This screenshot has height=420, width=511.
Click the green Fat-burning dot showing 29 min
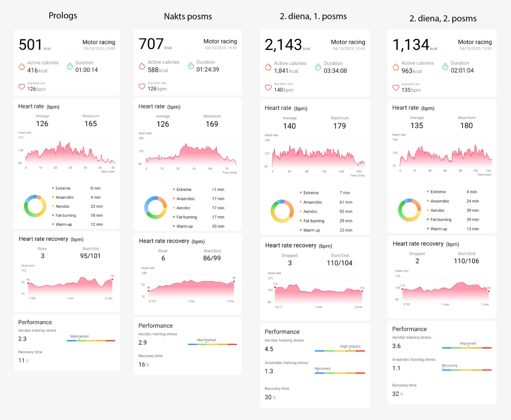point(300,221)
